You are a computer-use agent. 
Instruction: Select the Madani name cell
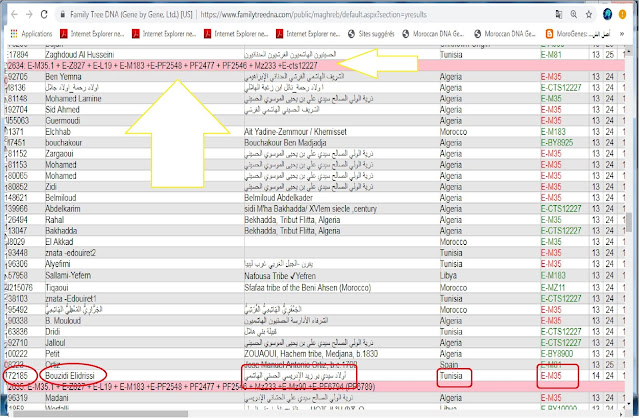click(x=57, y=398)
